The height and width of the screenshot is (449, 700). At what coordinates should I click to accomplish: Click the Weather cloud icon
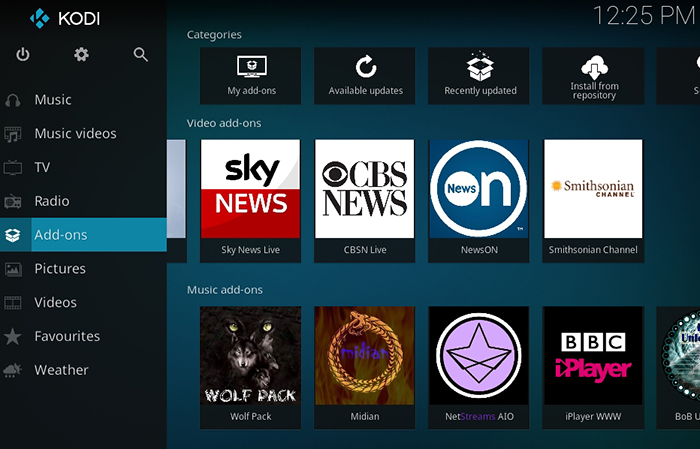13,370
